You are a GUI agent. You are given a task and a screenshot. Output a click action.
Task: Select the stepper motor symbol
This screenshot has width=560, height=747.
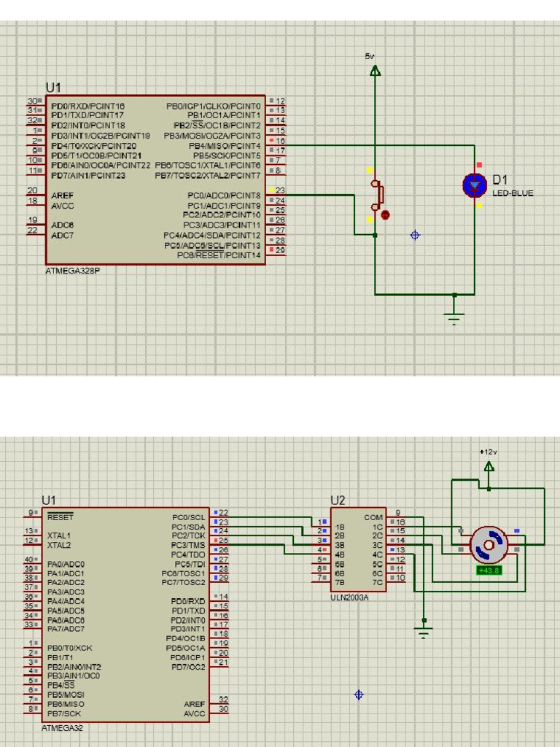point(489,545)
